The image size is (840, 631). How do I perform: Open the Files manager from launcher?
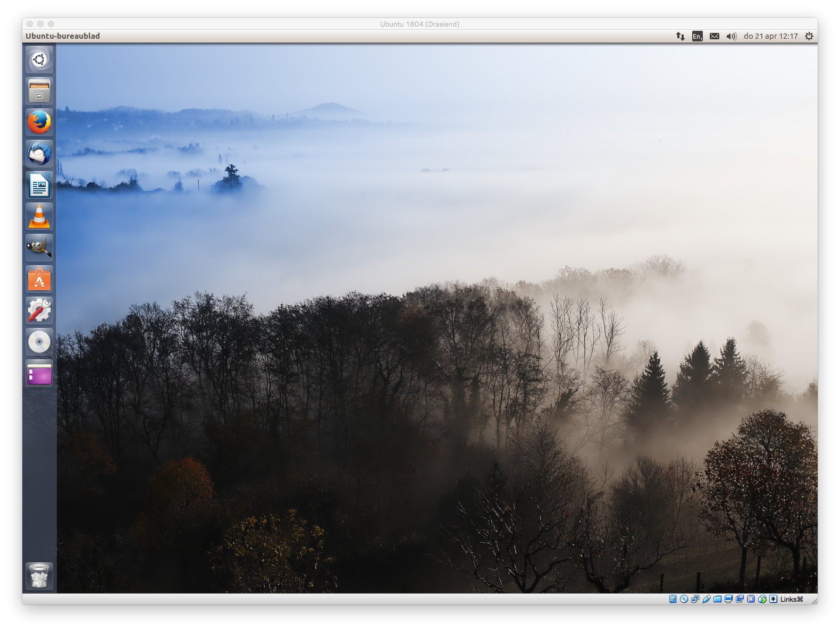(39, 91)
